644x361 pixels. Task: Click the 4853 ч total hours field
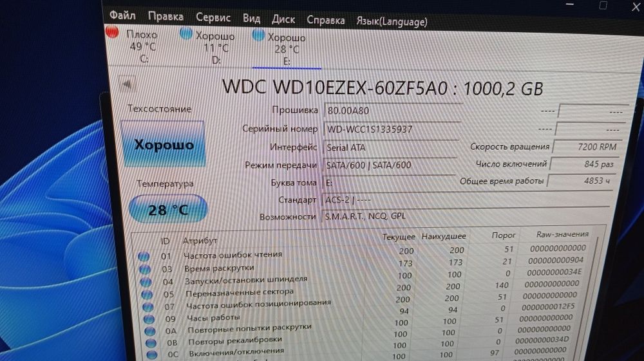click(x=581, y=180)
